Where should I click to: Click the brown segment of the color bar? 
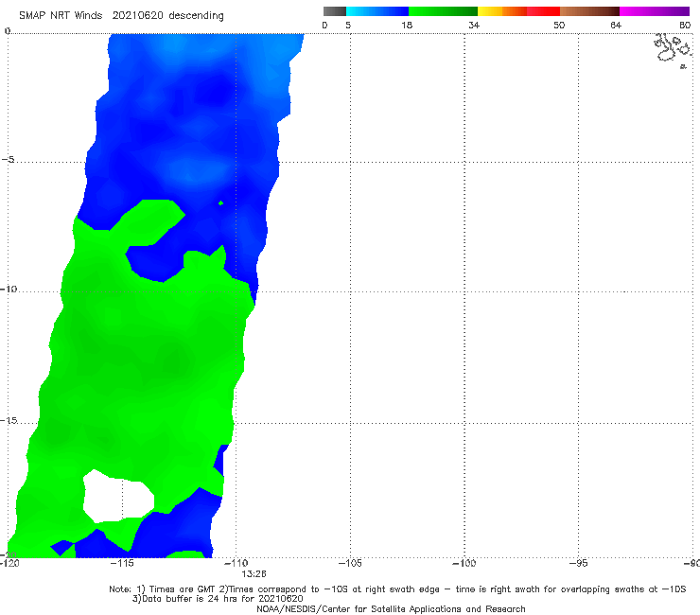tap(589, 11)
